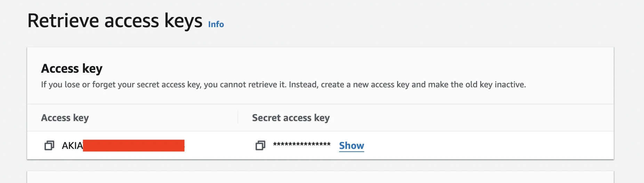The width and height of the screenshot is (644, 183).
Task: Click the gray gap between the two panels
Action: point(320,165)
